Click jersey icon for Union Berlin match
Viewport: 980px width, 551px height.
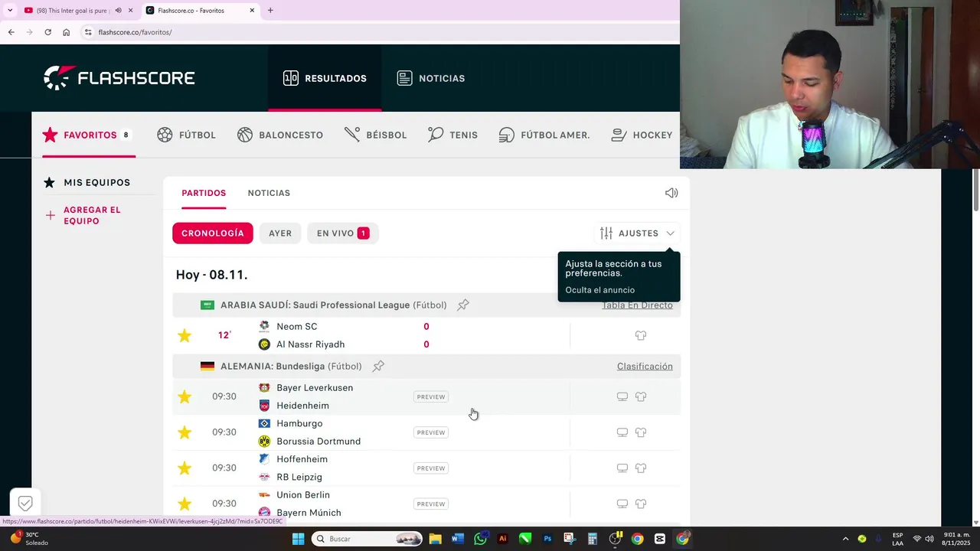(641, 504)
